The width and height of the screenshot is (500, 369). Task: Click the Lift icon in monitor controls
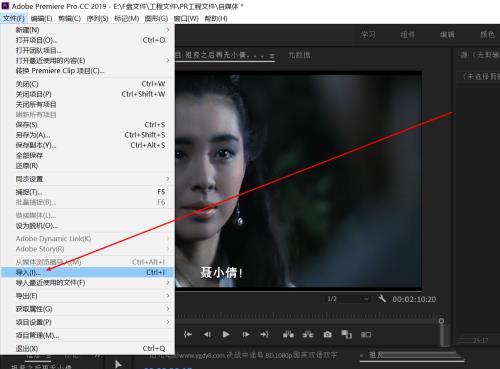(x=288, y=334)
